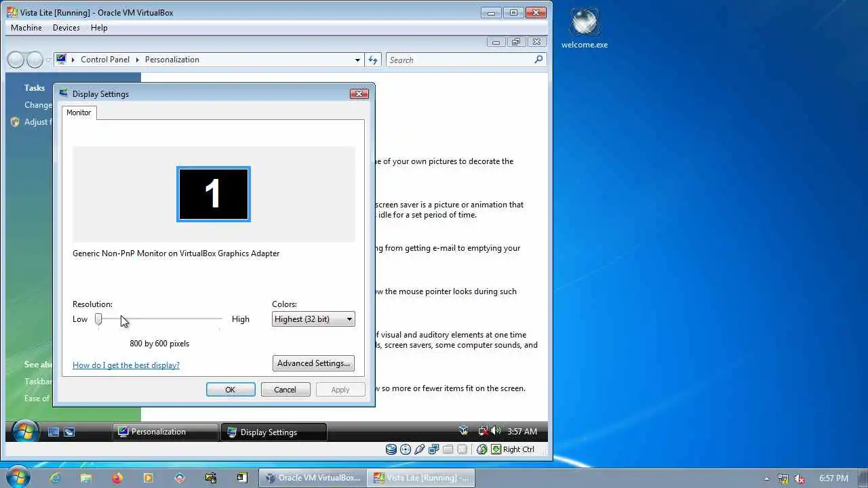Click the Personalization breadcrumb
This screenshot has width=868, height=488.
[172, 60]
